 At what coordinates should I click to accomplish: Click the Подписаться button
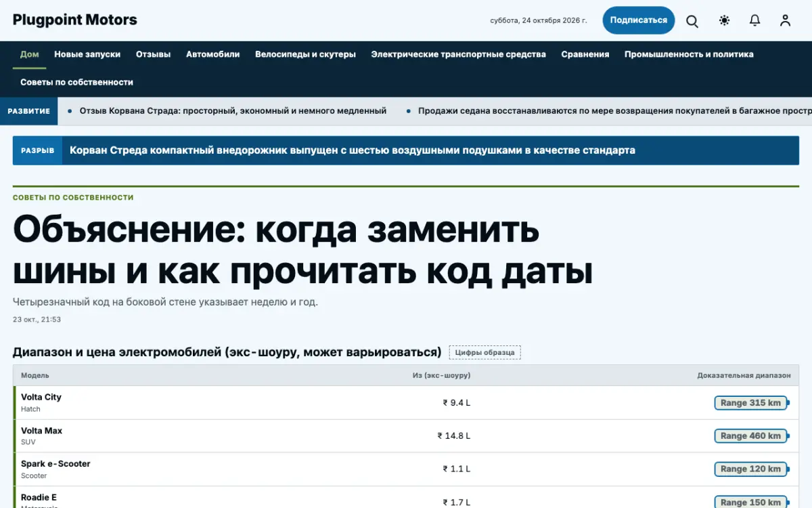click(639, 20)
